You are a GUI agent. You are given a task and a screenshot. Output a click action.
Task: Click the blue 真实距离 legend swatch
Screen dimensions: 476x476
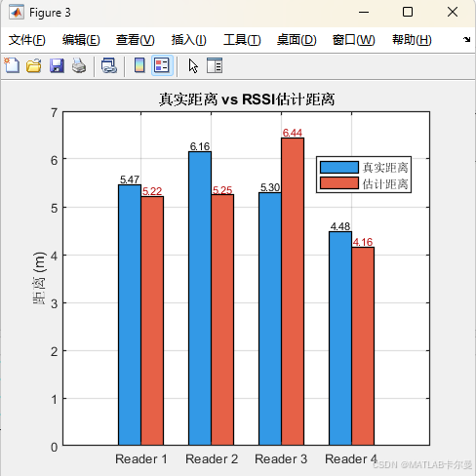(339, 167)
